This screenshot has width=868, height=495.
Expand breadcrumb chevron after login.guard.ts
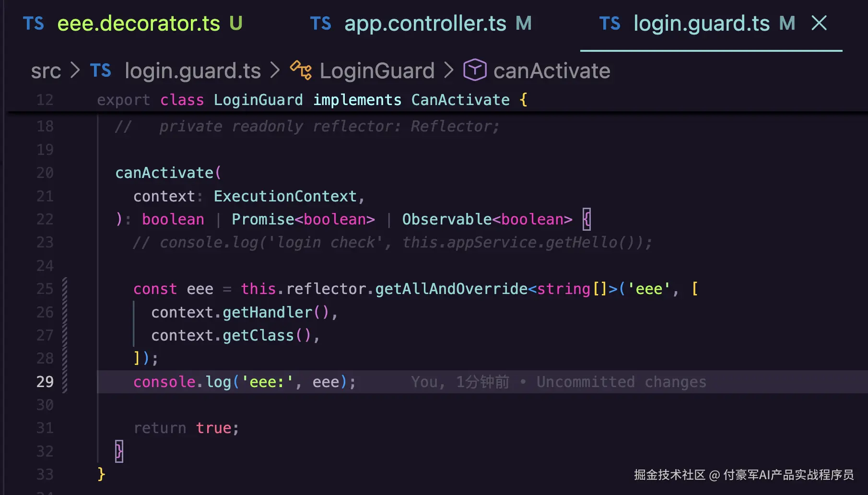[275, 71]
